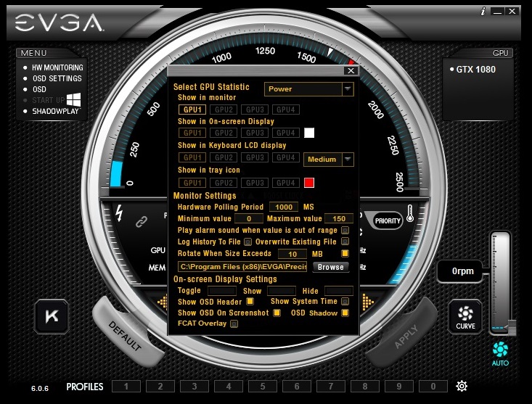Select profile slot 5
Viewport: 532px width, 404px height.
coord(263,387)
